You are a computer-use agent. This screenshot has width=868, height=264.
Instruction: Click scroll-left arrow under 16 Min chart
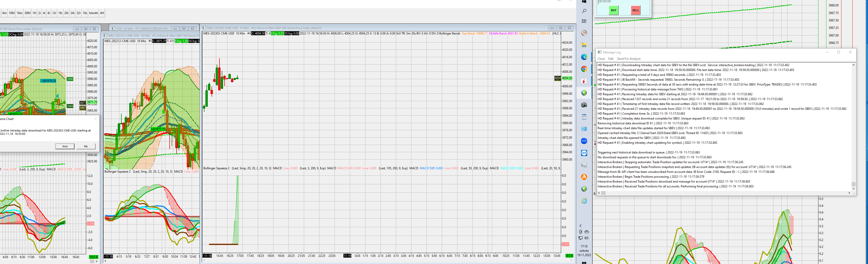pyautogui.click(x=106, y=261)
